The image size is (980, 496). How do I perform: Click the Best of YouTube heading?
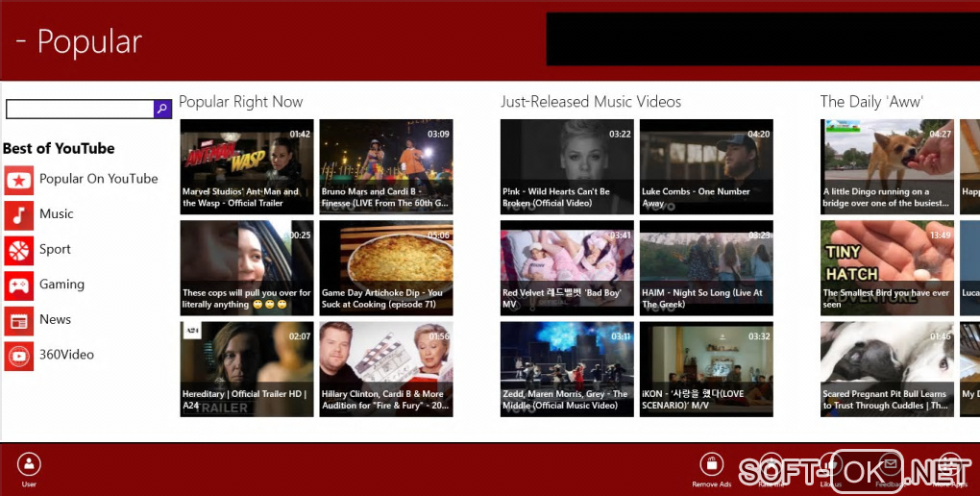(59, 148)
